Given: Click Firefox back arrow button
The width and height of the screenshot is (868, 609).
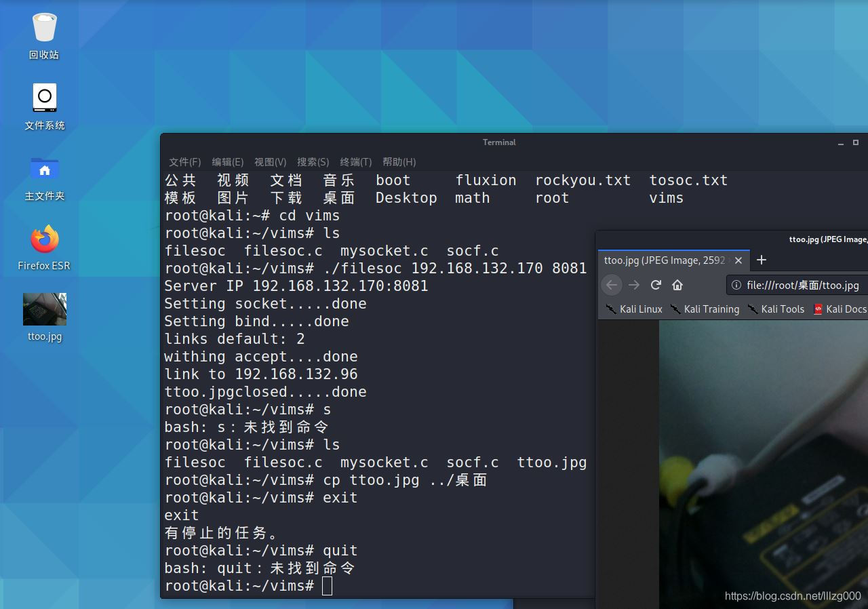Looking at the screenshot, I should 612,285.
